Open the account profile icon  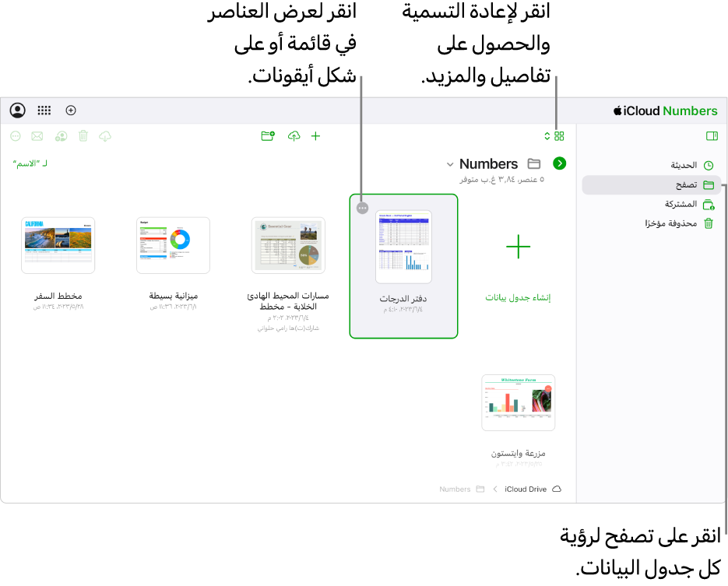click(18, 111)
